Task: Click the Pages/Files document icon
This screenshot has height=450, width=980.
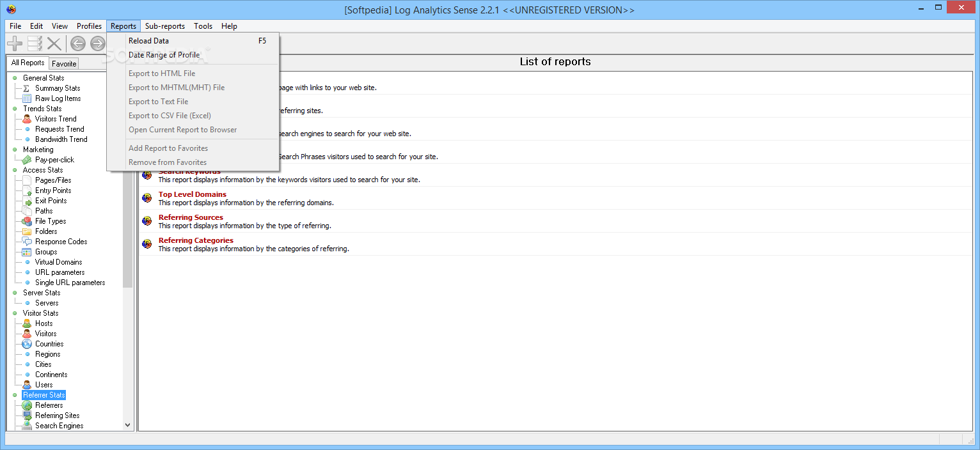Action: pos(27,180)
